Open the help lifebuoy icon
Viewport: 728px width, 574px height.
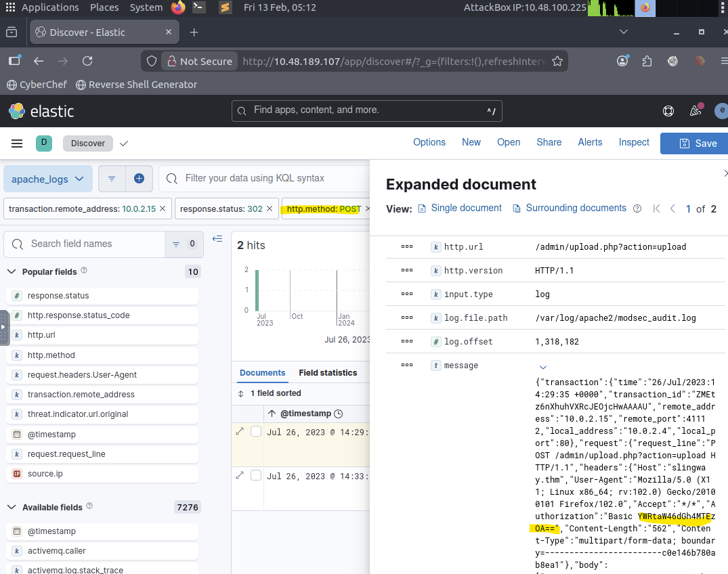pyautogui.click(x=668, y=111)
